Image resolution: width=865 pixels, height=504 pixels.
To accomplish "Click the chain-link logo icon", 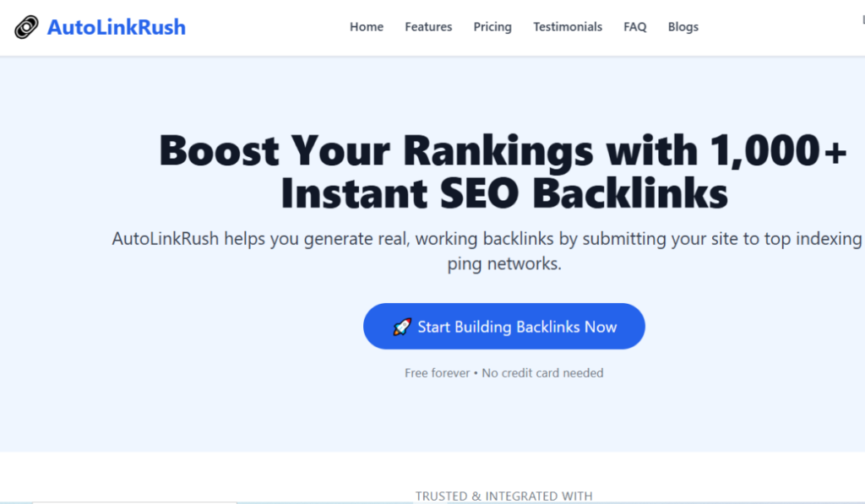I will [x=26, y=27].
